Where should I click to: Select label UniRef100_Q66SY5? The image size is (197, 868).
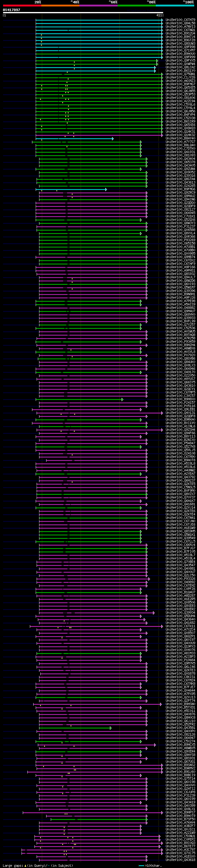pyautogui.click(x=180, y=382)
